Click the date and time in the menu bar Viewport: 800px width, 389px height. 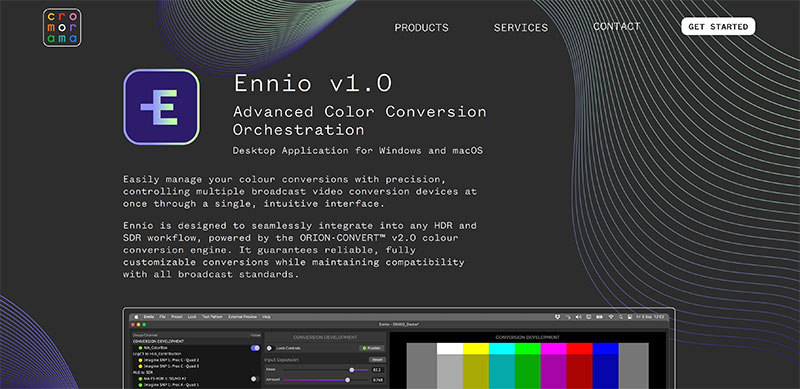coord(650,317)
